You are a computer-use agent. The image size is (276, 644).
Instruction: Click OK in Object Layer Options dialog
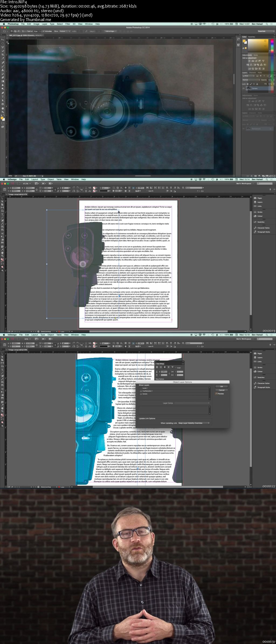pyautogui.click(x=222, y=387)
